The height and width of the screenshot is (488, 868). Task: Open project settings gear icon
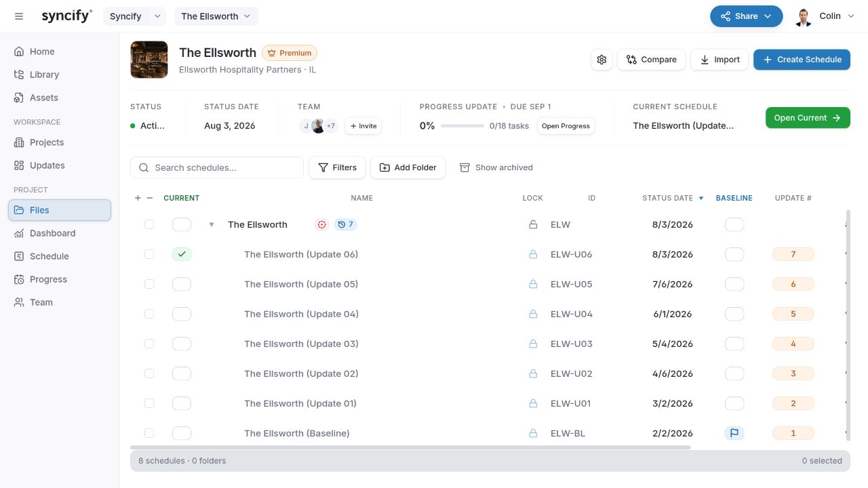601,60
